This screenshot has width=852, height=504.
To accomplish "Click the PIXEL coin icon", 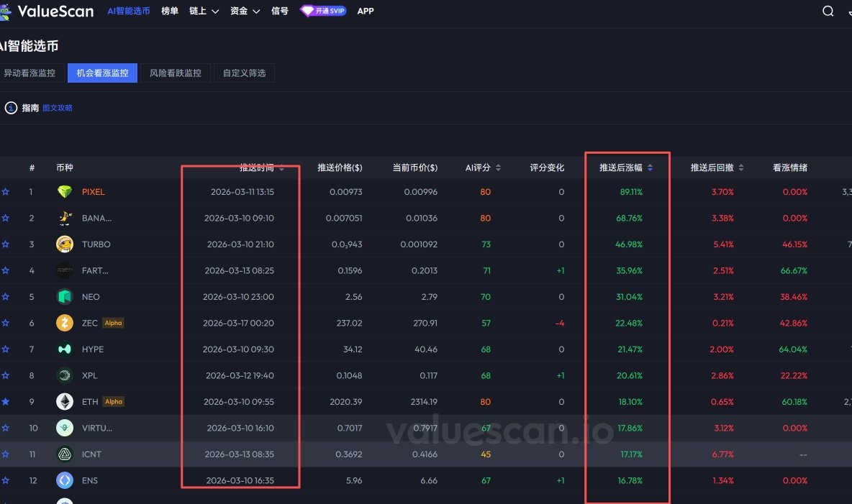I will 65,192.
